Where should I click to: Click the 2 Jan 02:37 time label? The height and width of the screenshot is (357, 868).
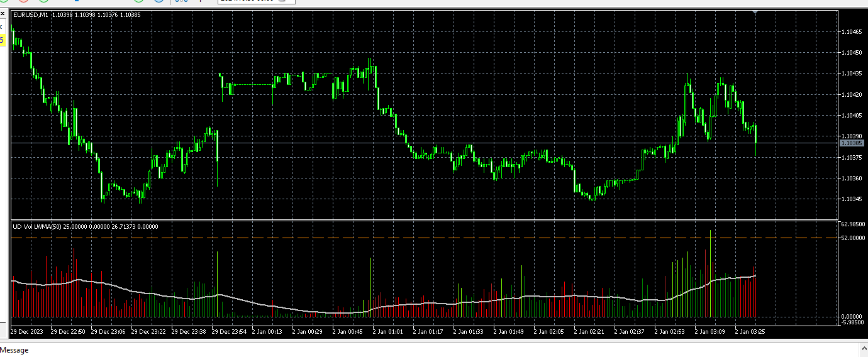(x=630, y=331)
